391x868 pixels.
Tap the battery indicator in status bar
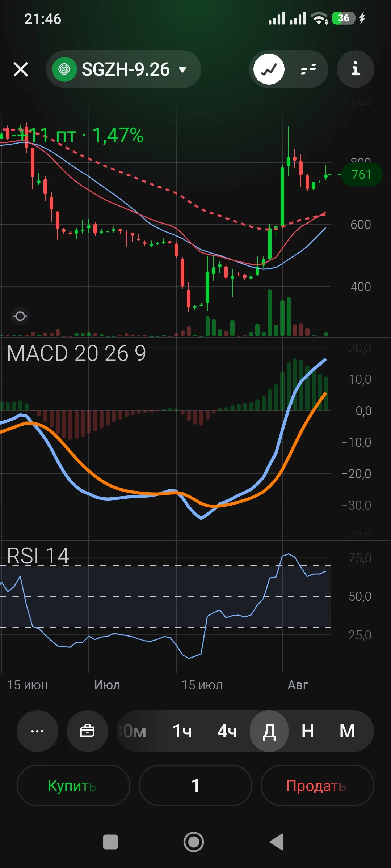pos(344,18)
